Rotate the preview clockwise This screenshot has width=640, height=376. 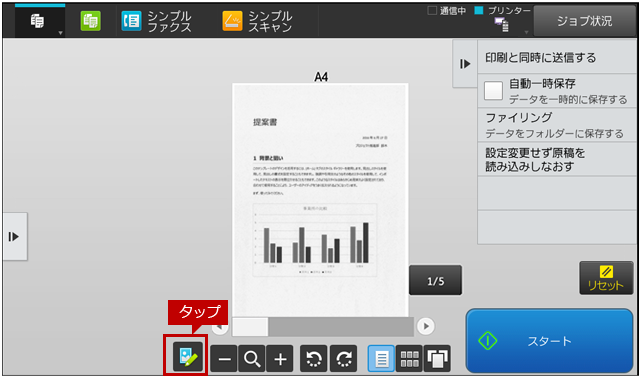coord(343,358)
